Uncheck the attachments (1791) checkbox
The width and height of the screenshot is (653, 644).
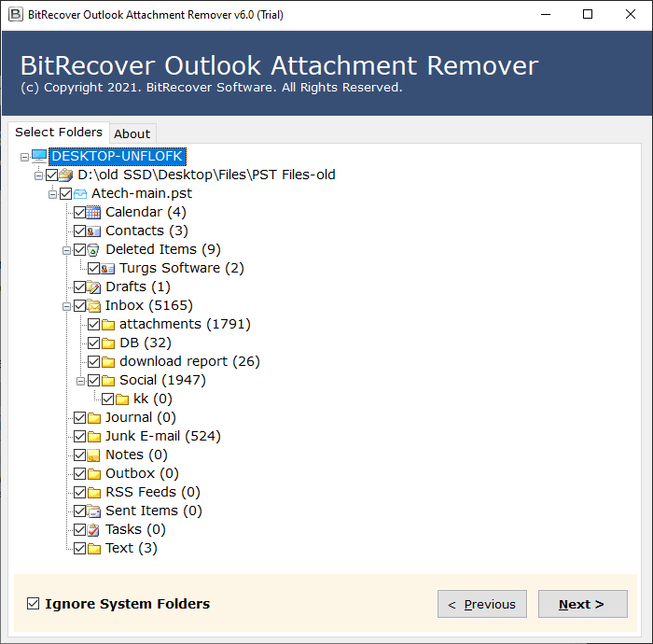pos(93,325)
